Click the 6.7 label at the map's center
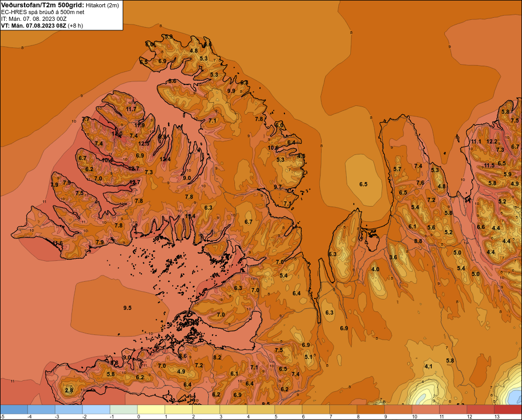Viewport: 522px width, 420px height. pos(248,222)
